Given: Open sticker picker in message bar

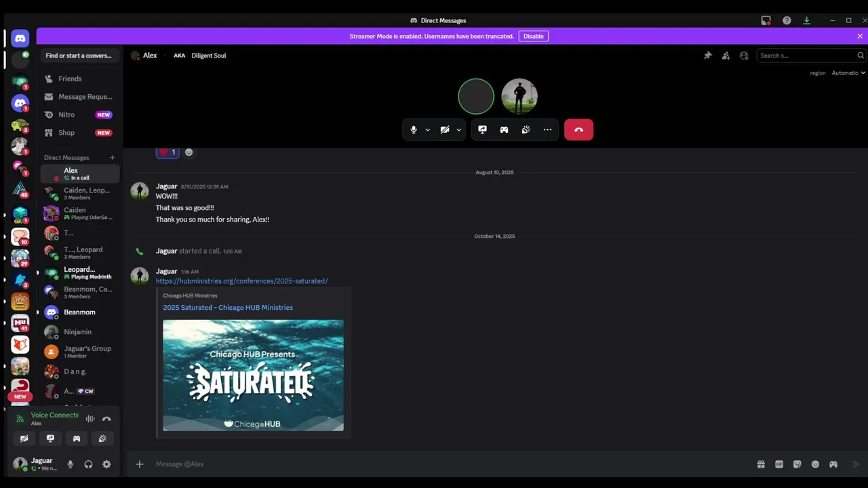Looking at the screenshot, I should [x=797, y=464].
